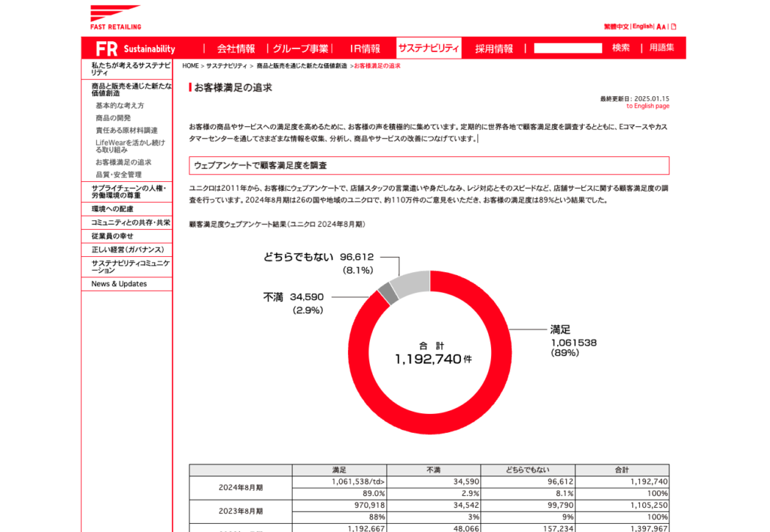Viewport: 770px width, 532px height.
Task: Click the 157,234 table cell
Action: (x=528, y=528)
